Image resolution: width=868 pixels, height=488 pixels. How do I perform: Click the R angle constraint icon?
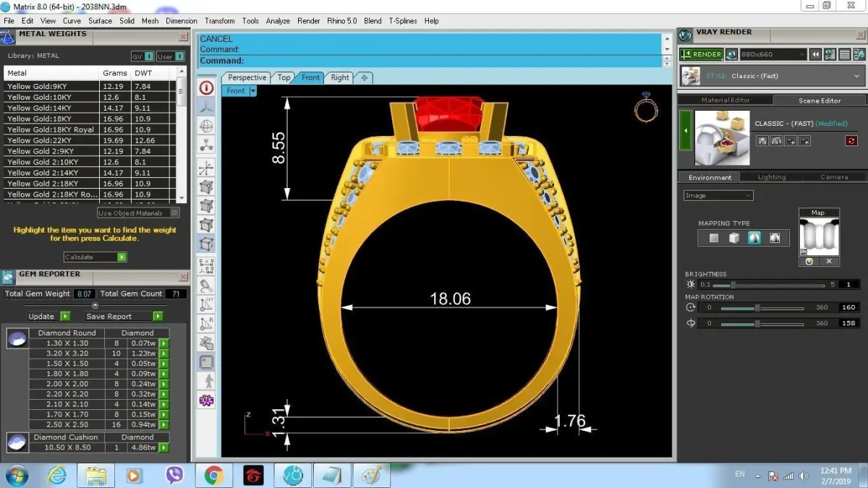(x=207, y=323)
